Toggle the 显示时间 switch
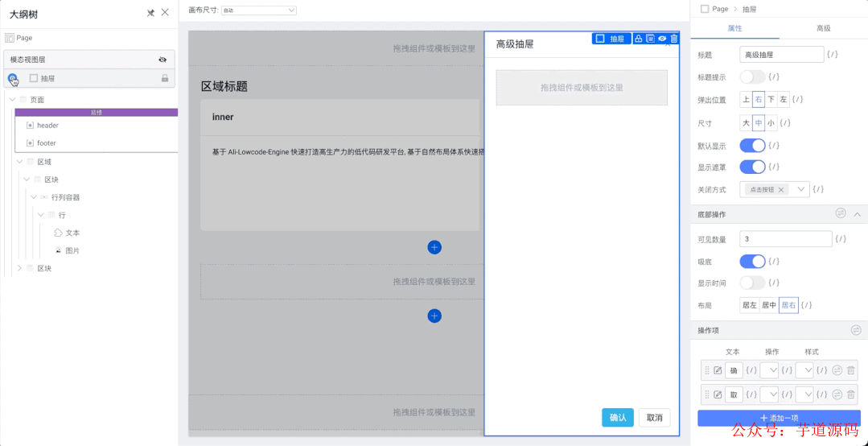Image resolution: width=868 pixels, height=446 pixels. click(x=752, y=283)
